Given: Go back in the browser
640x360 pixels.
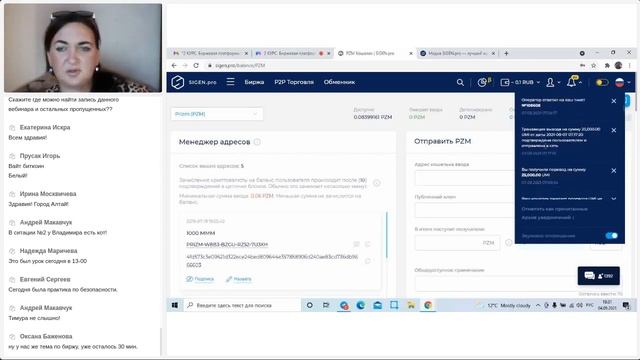Looking at the screenshot, I should [174, 65].
